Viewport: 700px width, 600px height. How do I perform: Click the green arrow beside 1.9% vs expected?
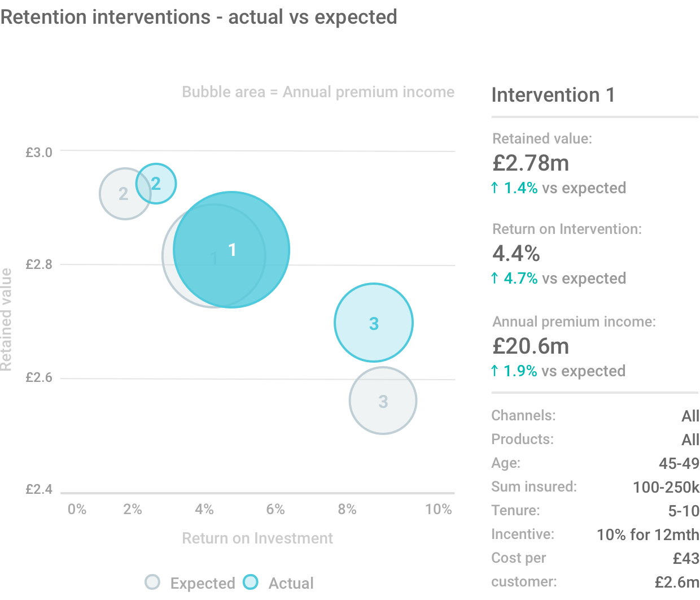point(495,371)
